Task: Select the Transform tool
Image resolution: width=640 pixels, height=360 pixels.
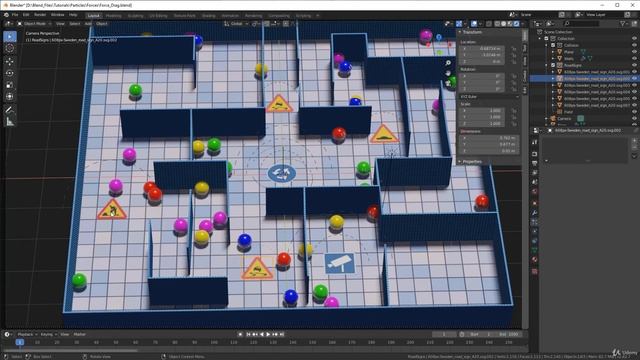Action: 10,97
